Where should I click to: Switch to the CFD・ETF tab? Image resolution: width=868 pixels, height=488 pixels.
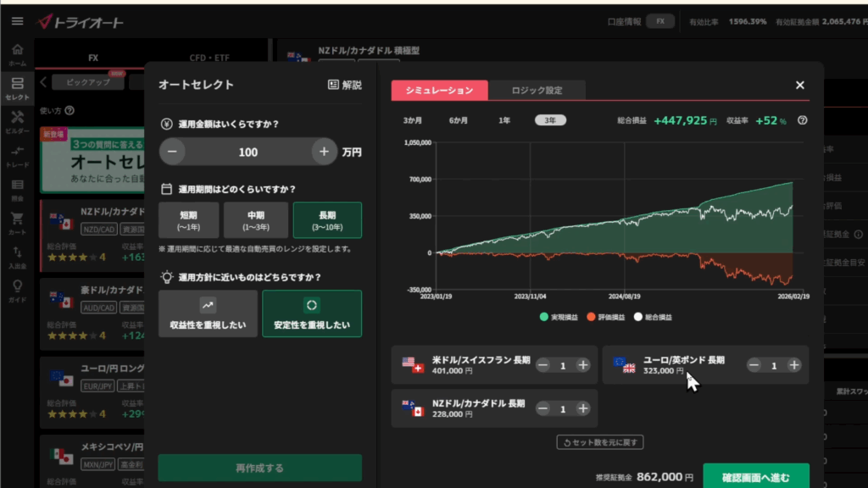[x=210, y=58]
